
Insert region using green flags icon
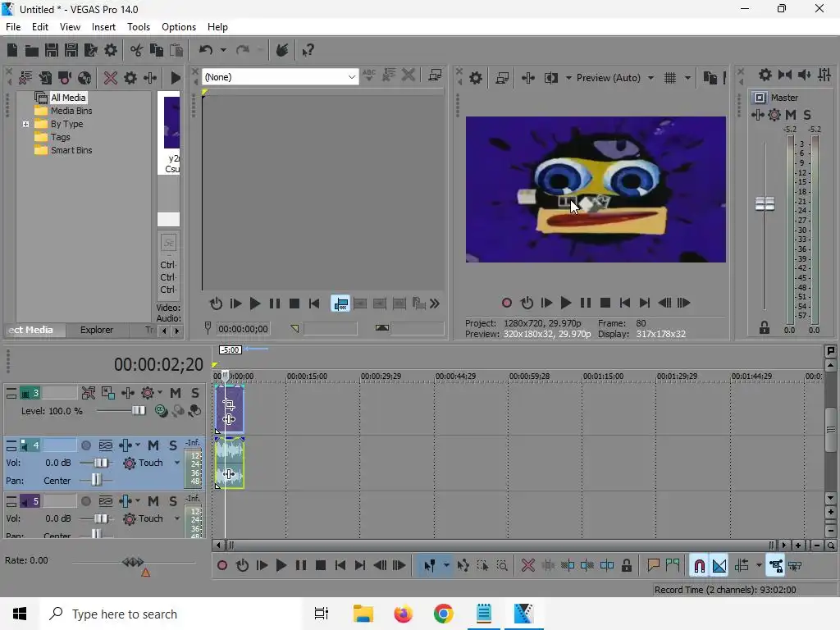[673, 565]
